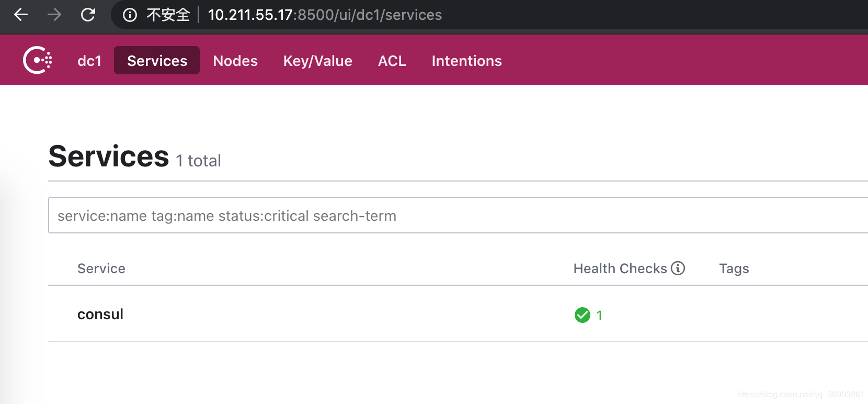Screen dimensions: 868x404
Task: Open the consul service entry
Action: (100, 314)
